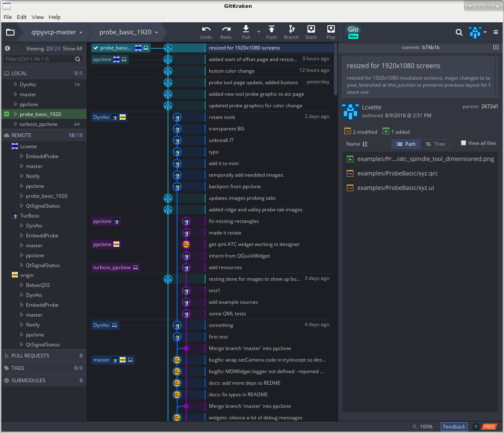Toggle the View all files checkbox
Image resolution: width=504 pixels, height=433 pixels.
(x=464, y=143)
